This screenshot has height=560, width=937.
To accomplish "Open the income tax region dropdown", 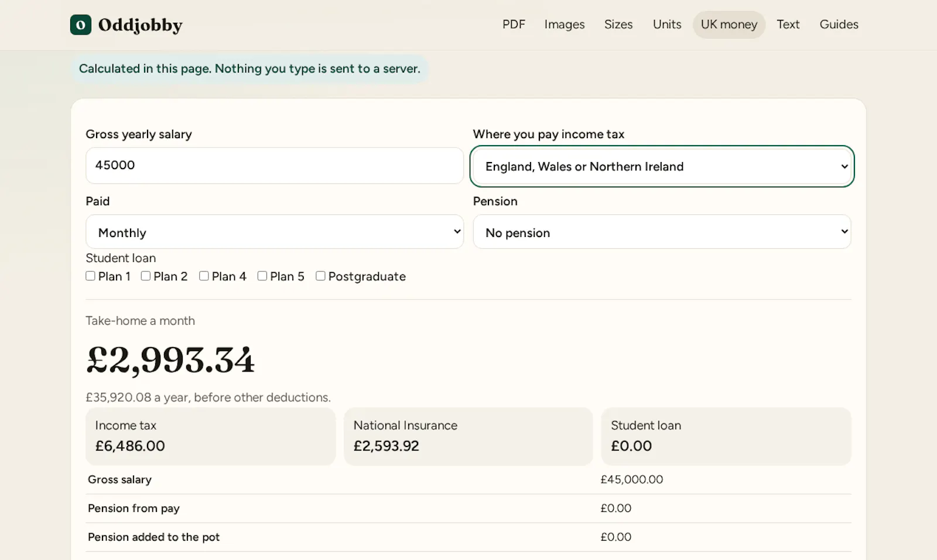I will coord(662,166).
